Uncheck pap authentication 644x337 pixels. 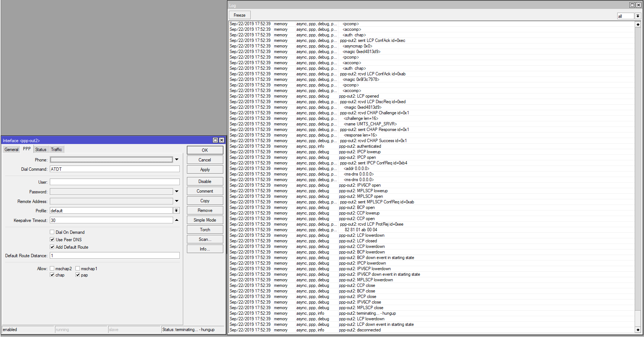pos(78,275)
